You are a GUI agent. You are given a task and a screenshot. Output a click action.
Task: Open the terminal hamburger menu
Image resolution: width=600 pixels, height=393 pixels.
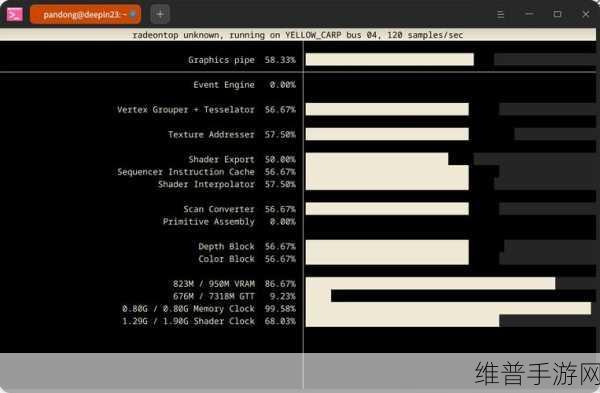(x=500, y=15)
